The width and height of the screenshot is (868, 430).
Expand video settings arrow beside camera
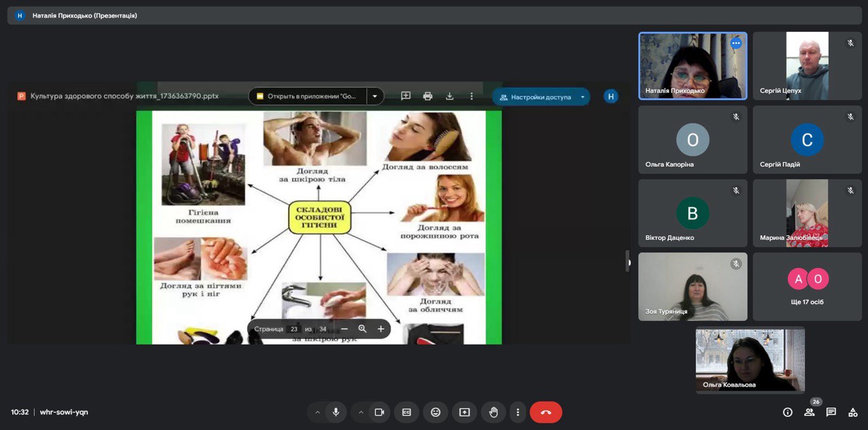click(361, 412)
